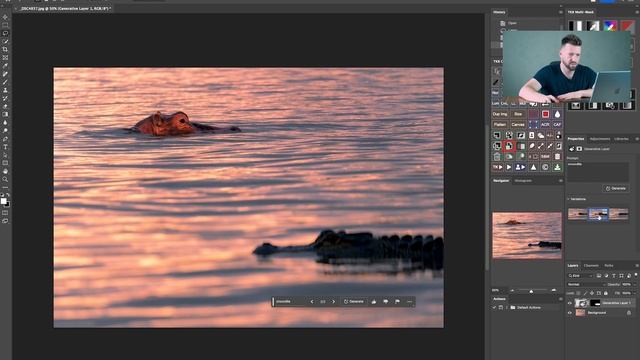Collapse the Variations section

click(x=569, y=199)
